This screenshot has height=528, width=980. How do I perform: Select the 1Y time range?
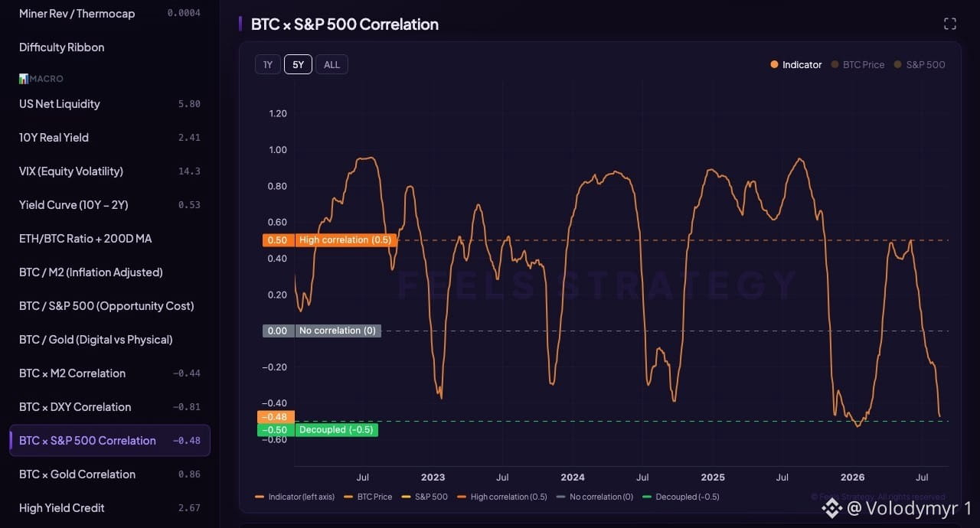coord(268,64)
